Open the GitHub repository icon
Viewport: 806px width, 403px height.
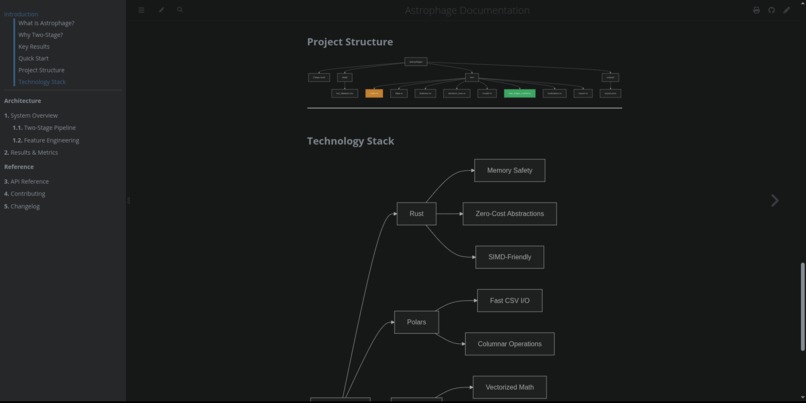[x=772, y=10]
